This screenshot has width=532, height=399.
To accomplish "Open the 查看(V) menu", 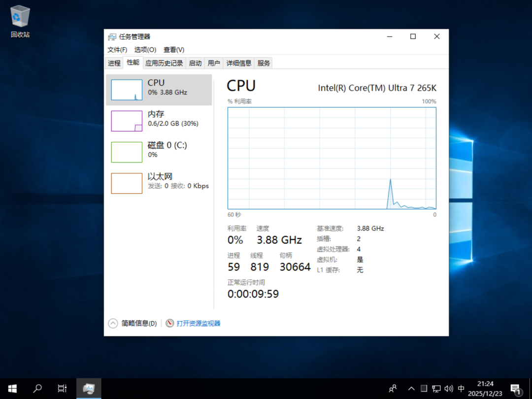I will (x=174, y=50).
